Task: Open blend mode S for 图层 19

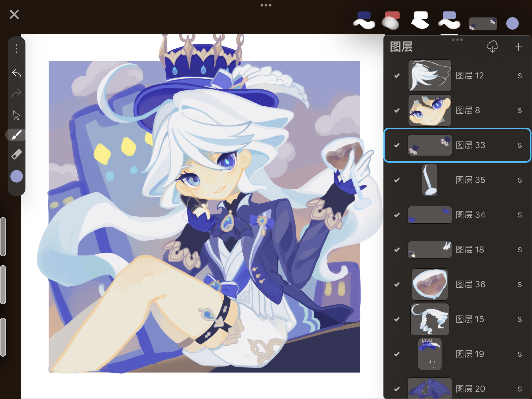Action: coord(520,354)
